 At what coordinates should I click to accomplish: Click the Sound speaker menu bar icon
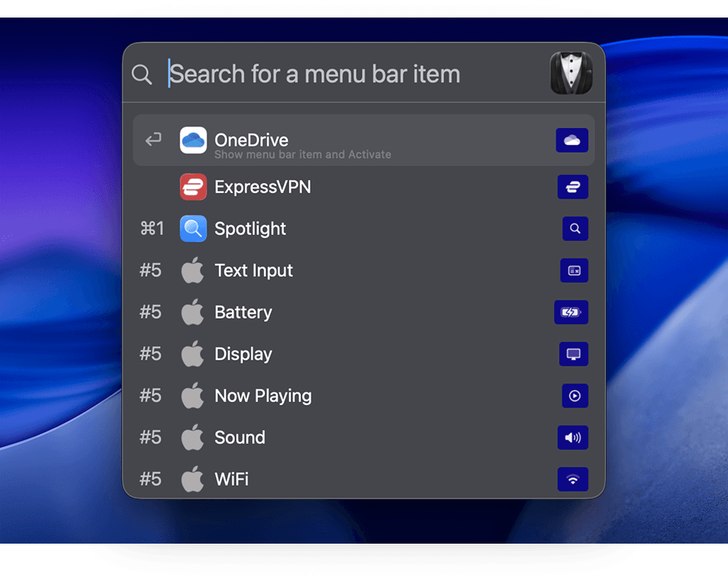pyautogui.click(x=573, y=438)
